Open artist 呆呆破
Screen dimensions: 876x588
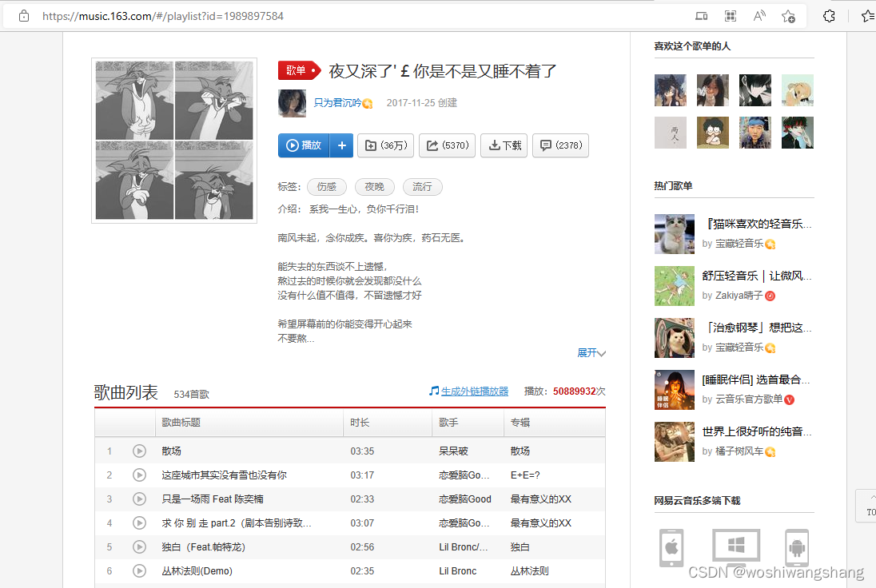point(454,451)
